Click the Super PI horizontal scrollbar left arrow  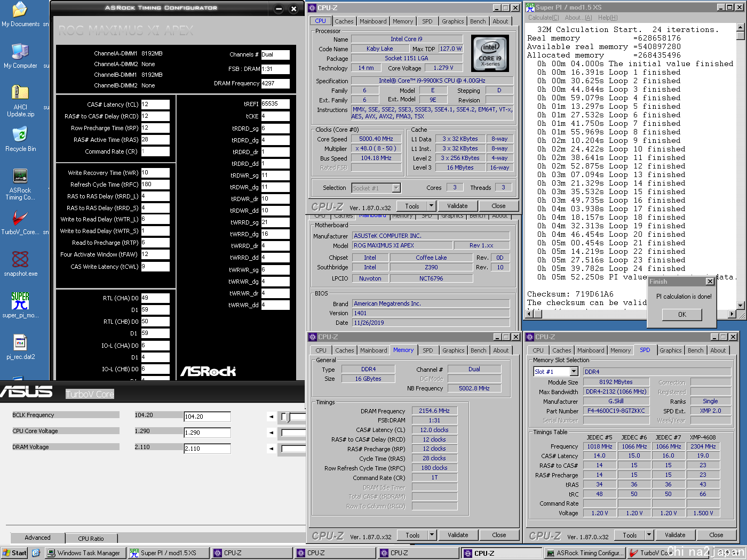click(x=529, y=314)
